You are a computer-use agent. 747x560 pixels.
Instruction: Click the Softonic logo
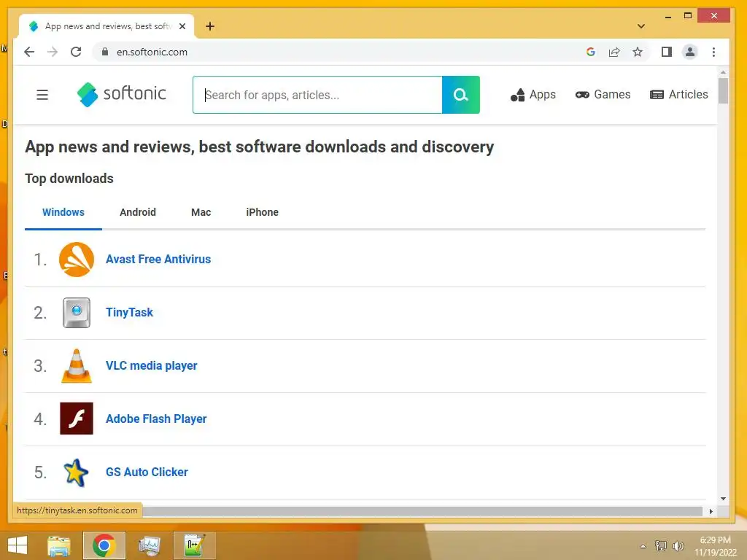[122, 94]
